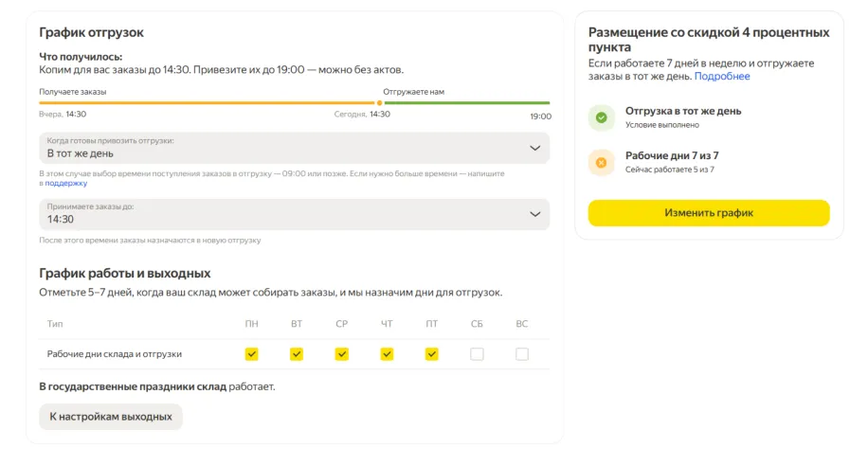Click the orange cross working days icon

[x=600, y=163]
